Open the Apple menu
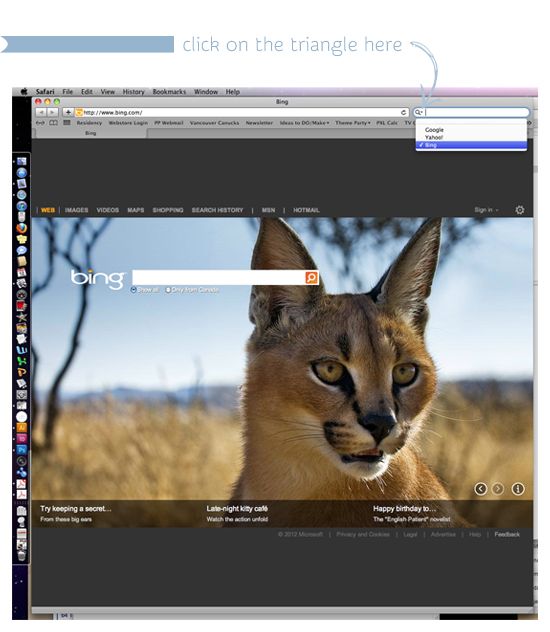The height and width of the screenshot is (632, 550). [x=24, y=91]
